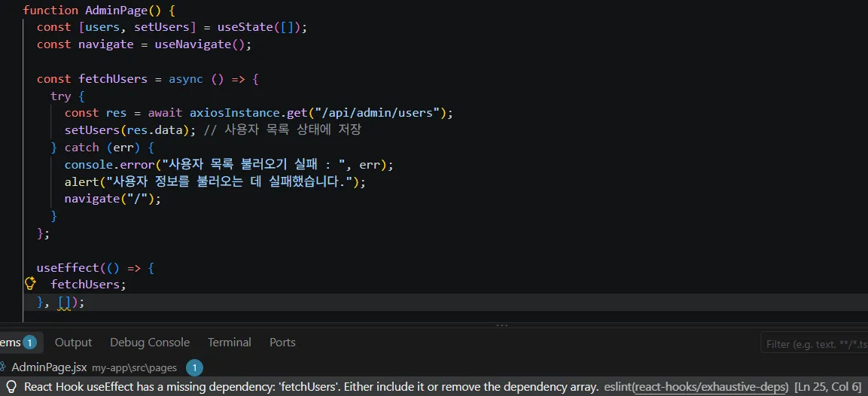Screen dimensions: 868x396
Task: Open the Debug Console tab
Action: point(150,343)
